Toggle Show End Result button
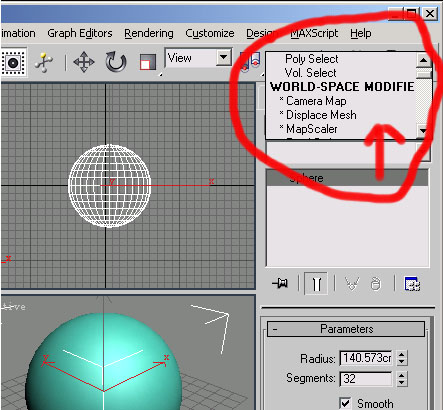 tap(316, 284)
